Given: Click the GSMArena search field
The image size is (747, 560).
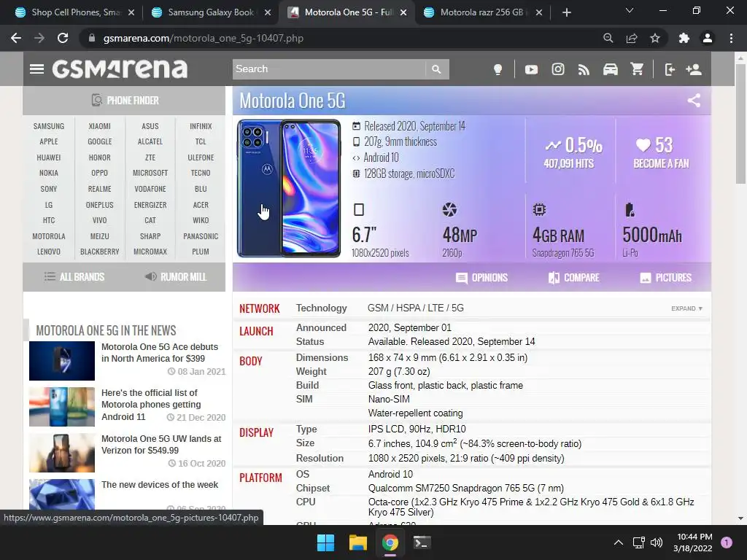Looking at the screenshot, I should point(329,69).
